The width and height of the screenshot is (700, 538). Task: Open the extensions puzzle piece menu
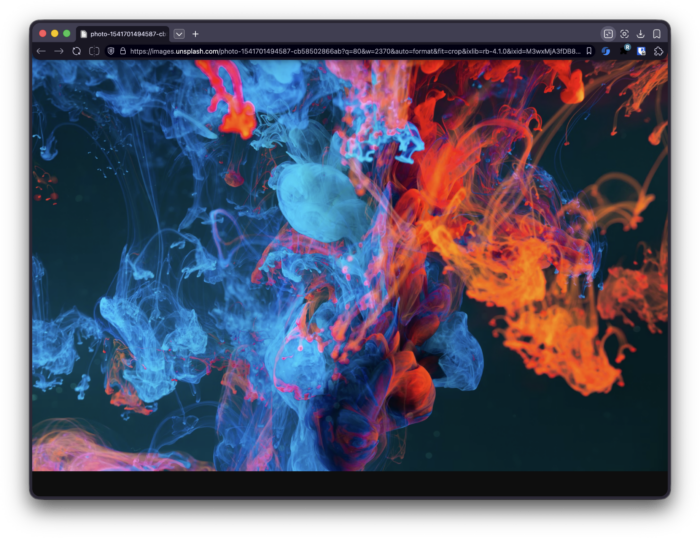tap(659, 51)
